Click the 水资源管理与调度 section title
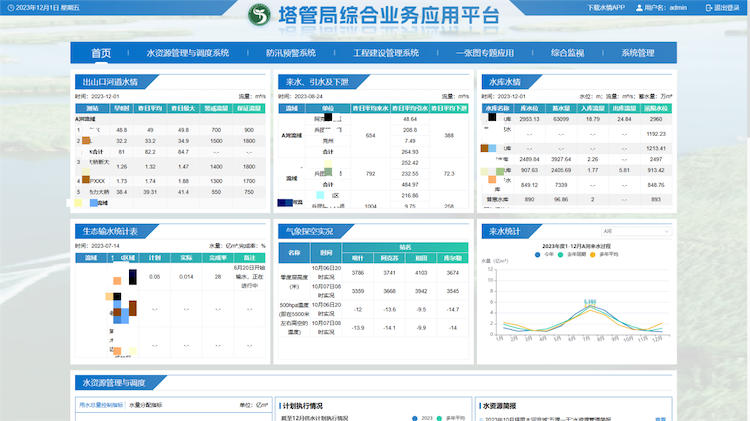750x421 pixels. point(114,383)
